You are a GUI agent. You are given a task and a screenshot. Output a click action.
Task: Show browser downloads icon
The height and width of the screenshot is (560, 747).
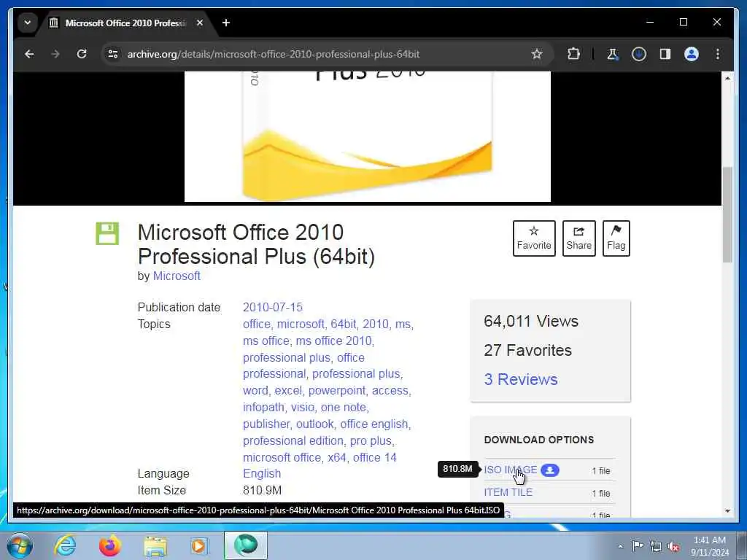(x=639, y=54)
